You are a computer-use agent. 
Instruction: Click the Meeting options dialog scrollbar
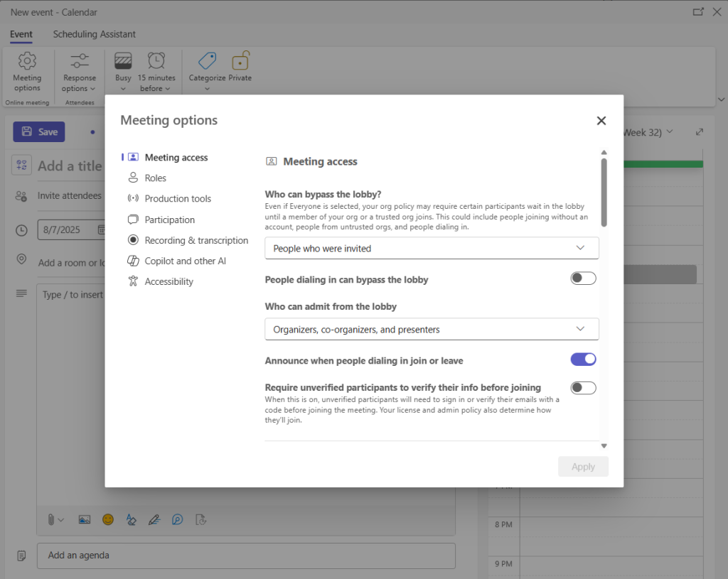[x=604, y=192]
